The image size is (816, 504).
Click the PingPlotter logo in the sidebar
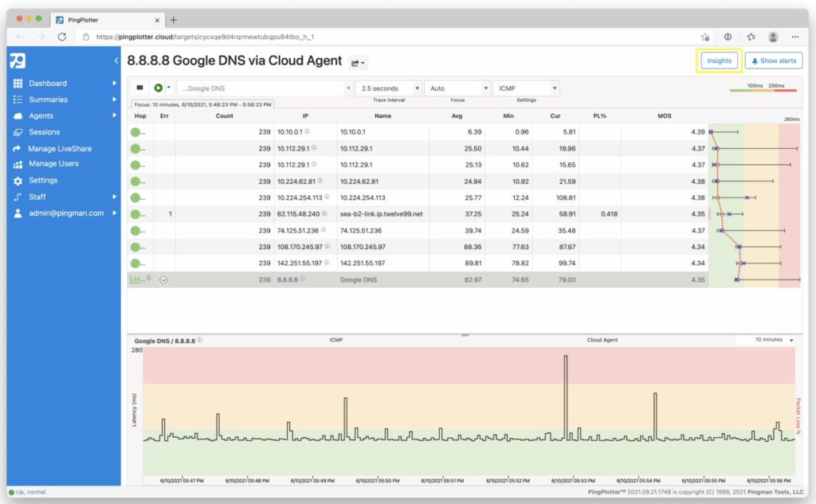pos(18,61)
